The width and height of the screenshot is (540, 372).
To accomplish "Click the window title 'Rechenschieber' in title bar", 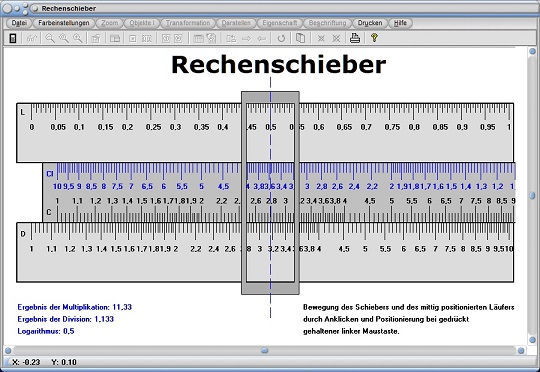I will [69, 8].
